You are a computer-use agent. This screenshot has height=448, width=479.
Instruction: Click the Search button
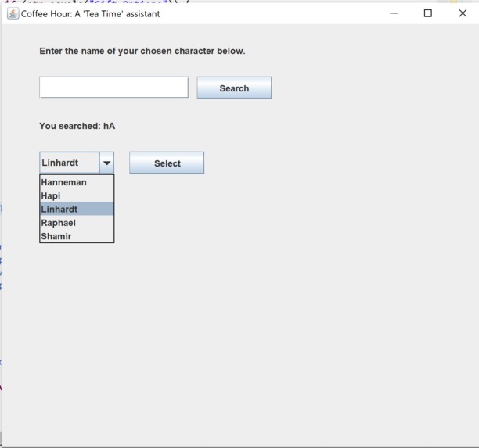coord(234,88)
